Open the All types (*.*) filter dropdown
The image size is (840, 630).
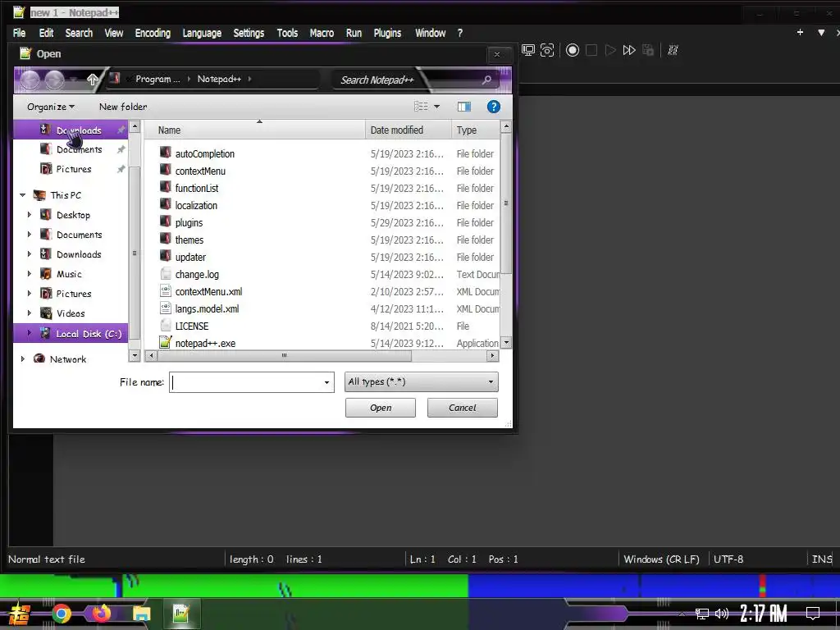pos(421,382)
